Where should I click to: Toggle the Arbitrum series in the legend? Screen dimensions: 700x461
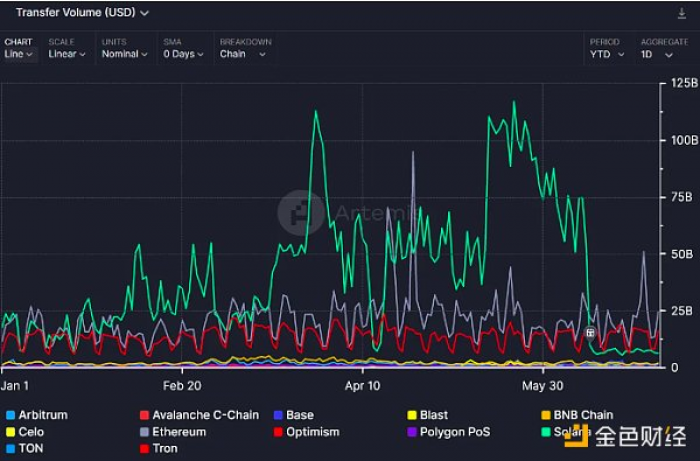37,415
